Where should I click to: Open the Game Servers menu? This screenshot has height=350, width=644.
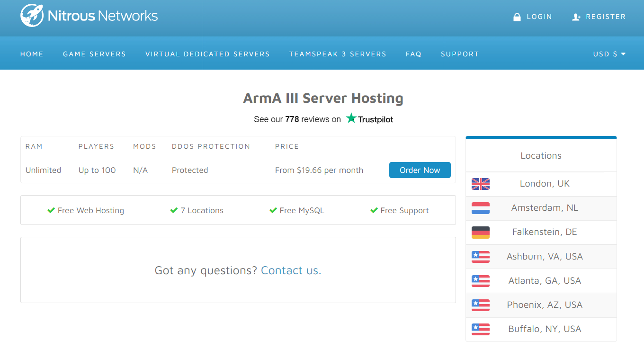click(94, 54)
